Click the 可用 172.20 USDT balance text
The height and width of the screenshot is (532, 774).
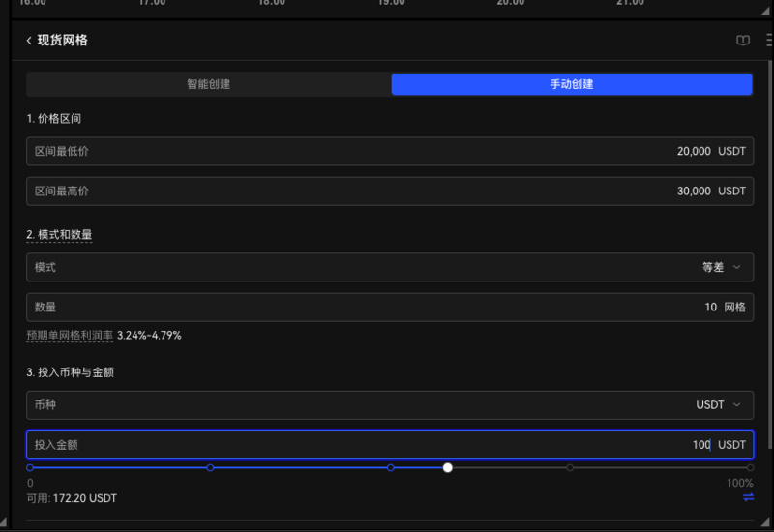72,497
